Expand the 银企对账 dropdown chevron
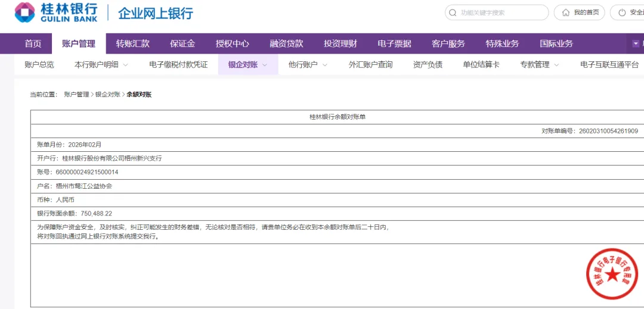The height and width of the screenshot is (309, 644). (265, 65)
